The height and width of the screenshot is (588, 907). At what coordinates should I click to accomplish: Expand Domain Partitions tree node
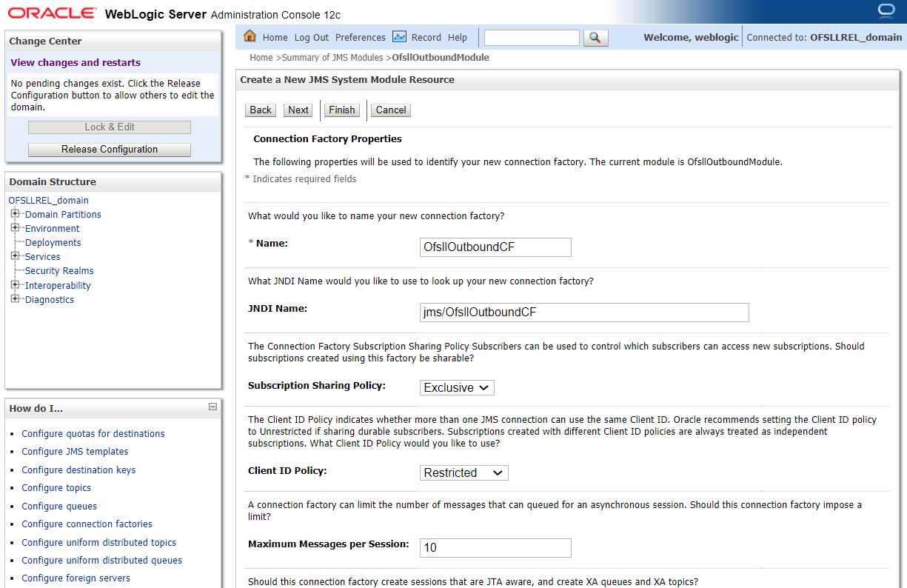click(15, 214)
